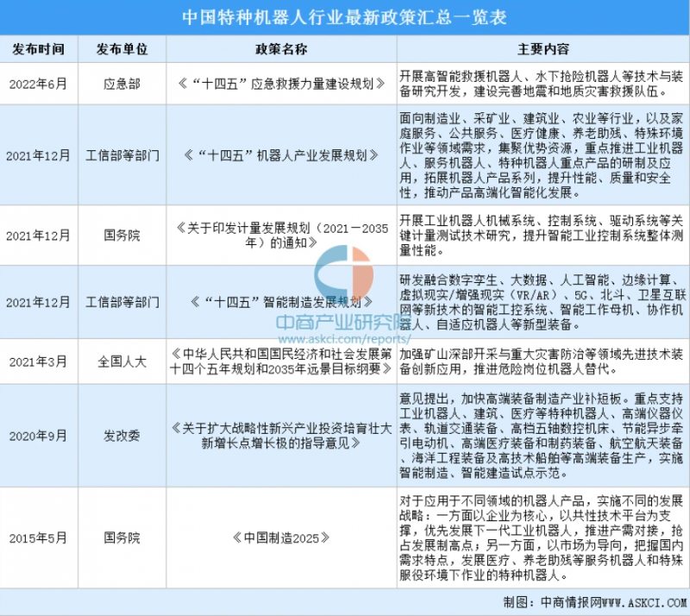Click content starting 研发融合数字孪生、大数据

pos(542,302)
